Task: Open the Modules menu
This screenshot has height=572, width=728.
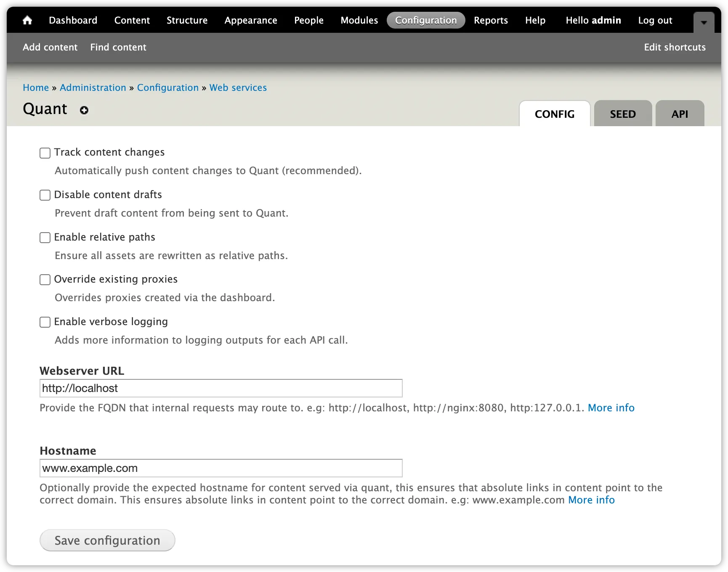Action: tap(359, 20)
